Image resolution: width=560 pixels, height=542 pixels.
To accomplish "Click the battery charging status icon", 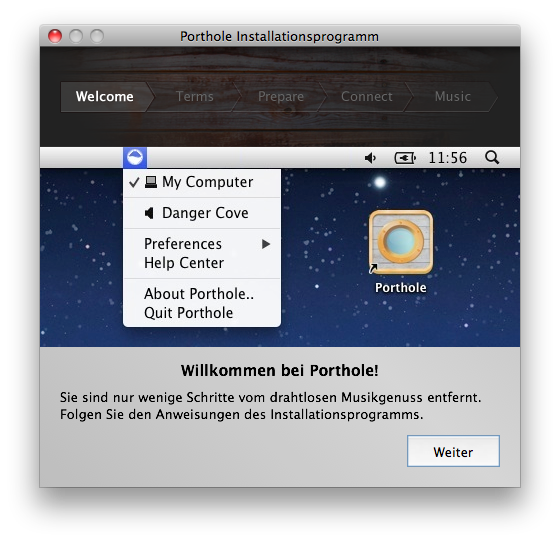I will [405, 157].
